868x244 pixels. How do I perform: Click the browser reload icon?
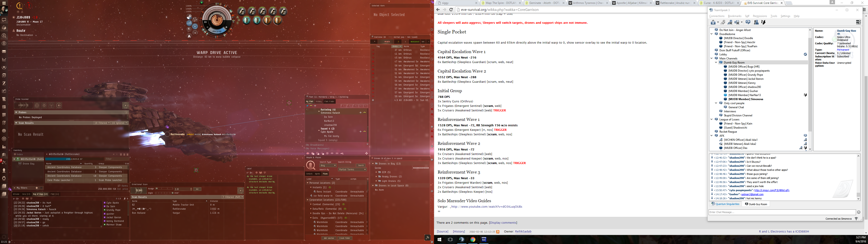(x=451, y=10)
